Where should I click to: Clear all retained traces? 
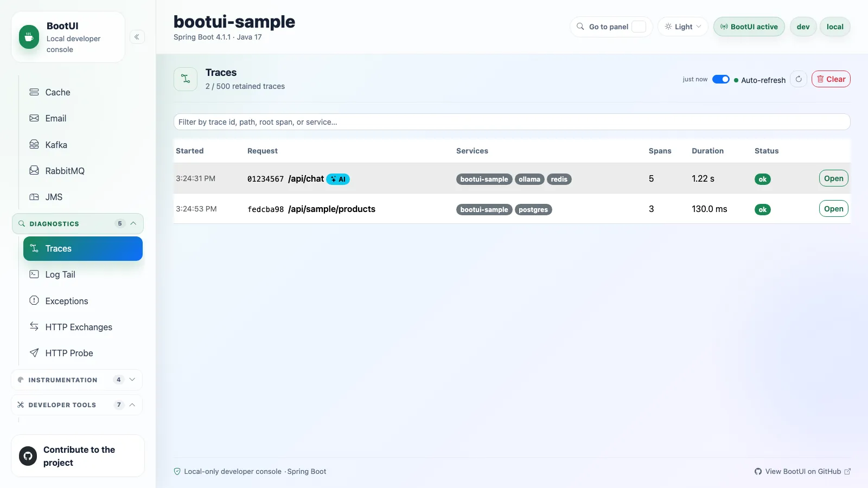(x=831, y=79)
